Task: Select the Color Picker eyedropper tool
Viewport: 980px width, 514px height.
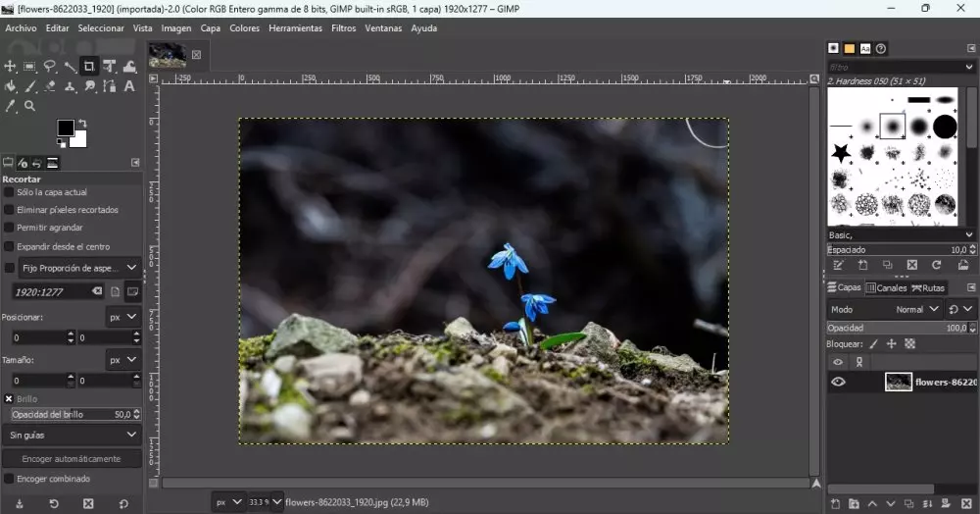Action: tap(10, 106)
